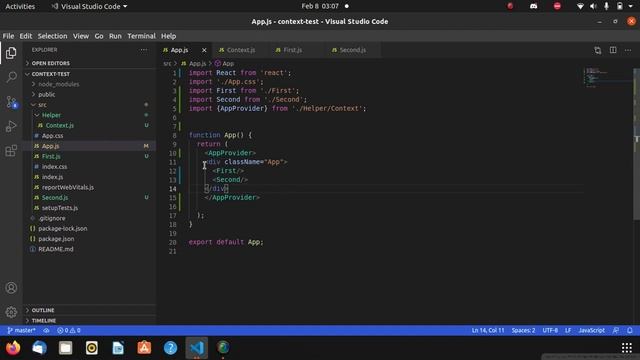640x360 pixels.
Task: Open the Run menu
Action: pyautogui.click(x=115, y=36)
